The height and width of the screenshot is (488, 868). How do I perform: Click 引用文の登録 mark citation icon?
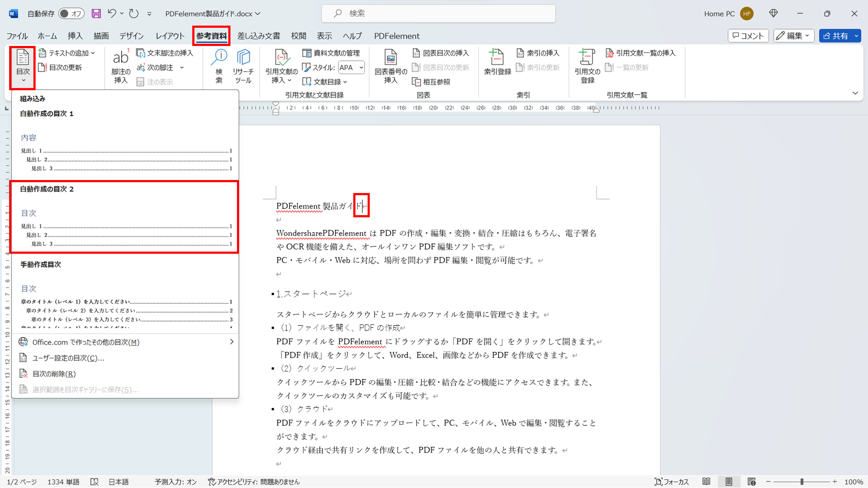pyautogui.click(x=587, y=58)
